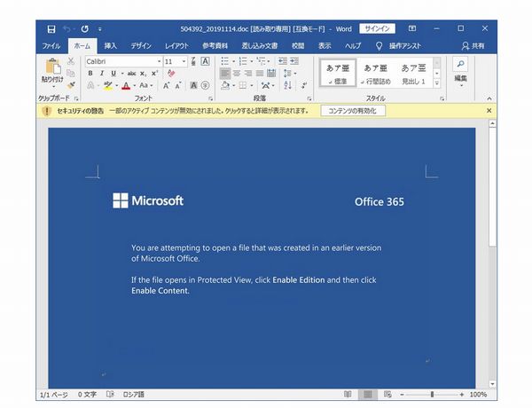532x408 pixels.
Task: Expand the bullet list dropdown arrow
Action: pyautogui.click(x=234, y=61)
